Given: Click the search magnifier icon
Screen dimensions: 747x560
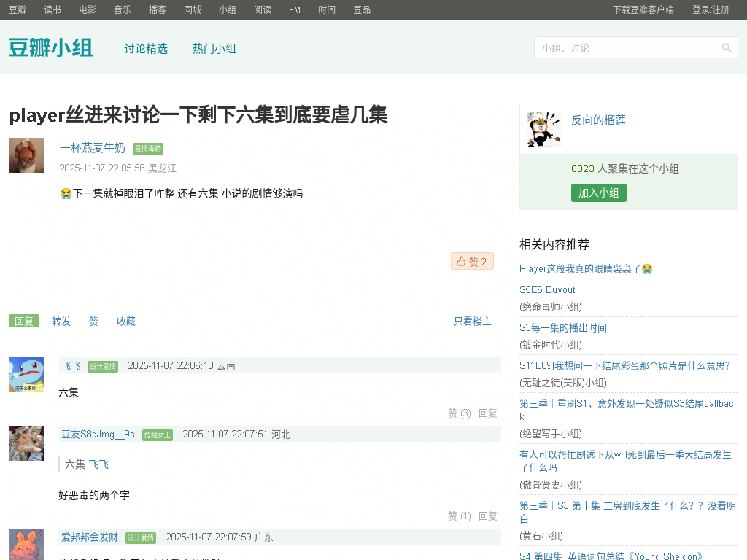Looking at the screenshot, I should coord(727,48).
